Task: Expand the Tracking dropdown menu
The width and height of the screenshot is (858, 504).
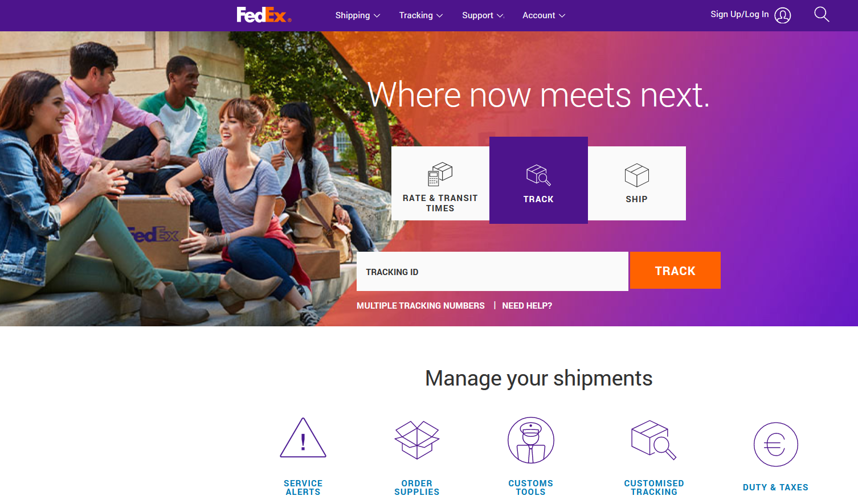Action: click(421, 15)
